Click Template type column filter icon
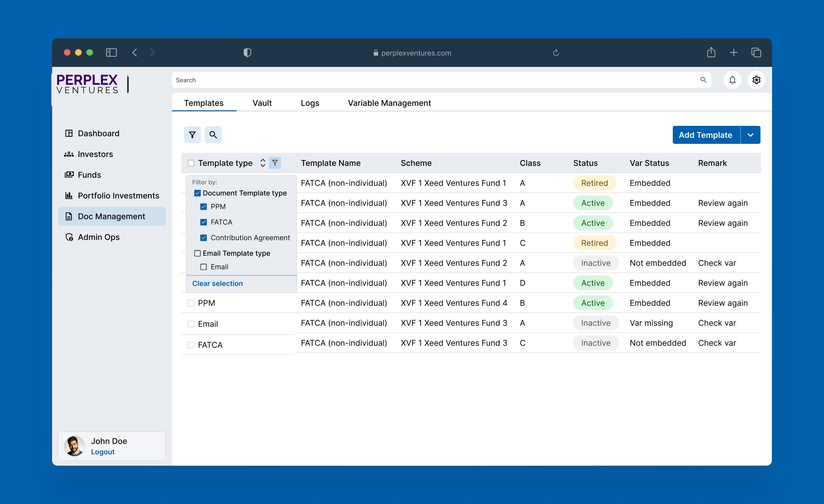 pos(275,163)
